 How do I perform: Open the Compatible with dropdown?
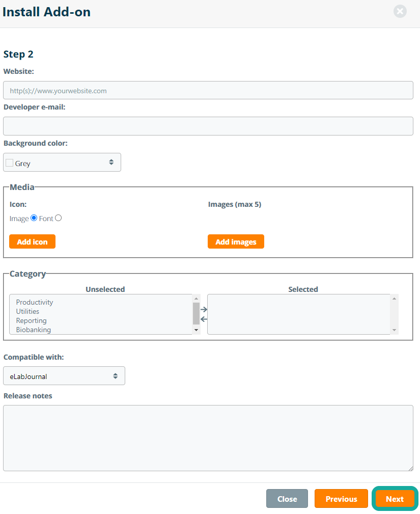click(64, 376)
